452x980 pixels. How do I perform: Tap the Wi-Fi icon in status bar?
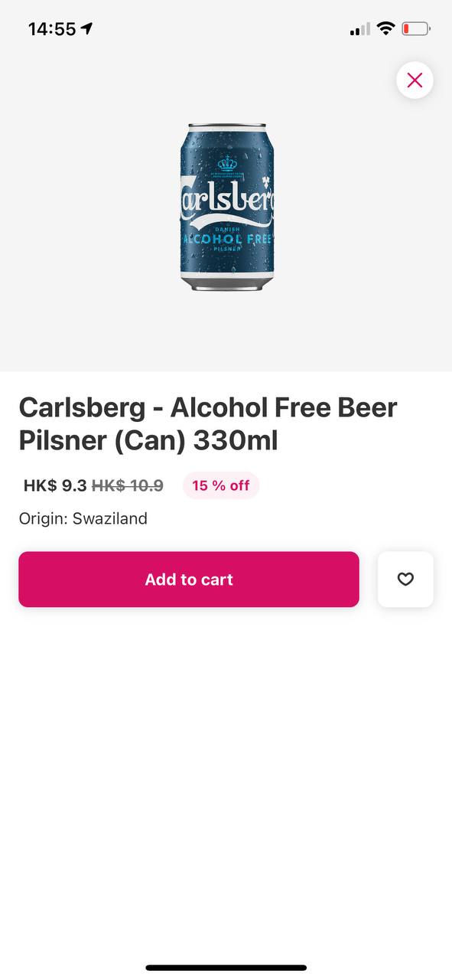point(385,29)
